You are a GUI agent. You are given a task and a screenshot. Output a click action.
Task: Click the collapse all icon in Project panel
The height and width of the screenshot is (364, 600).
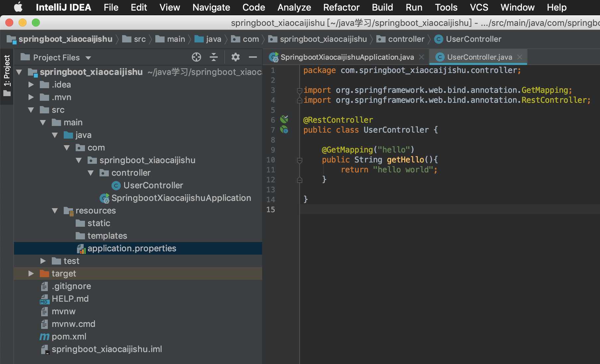tap(214, 57)
